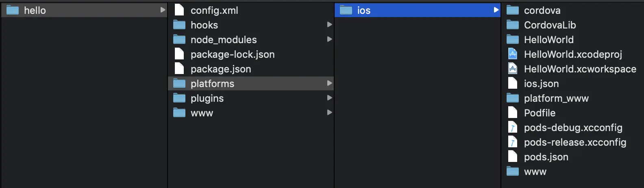The image size is (644, 188).
Task: Select the CordovaLib folder icon
Action: (x=513, y=25)
